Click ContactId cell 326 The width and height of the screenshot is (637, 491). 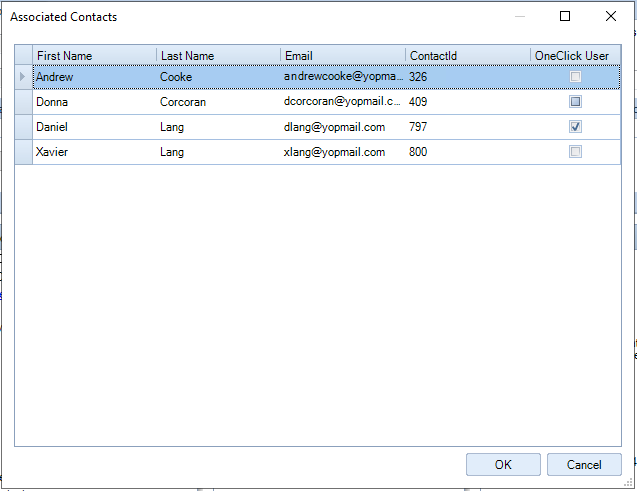[468, 77]
